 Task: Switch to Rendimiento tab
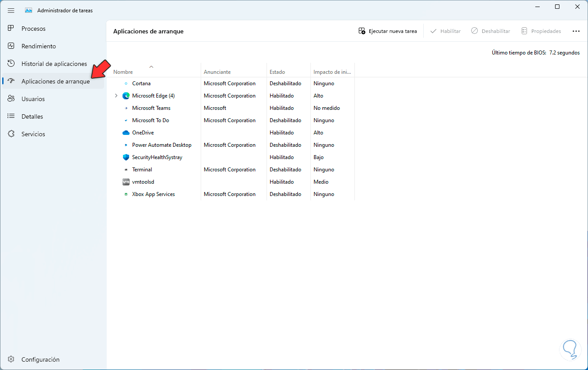pos(53,46)
